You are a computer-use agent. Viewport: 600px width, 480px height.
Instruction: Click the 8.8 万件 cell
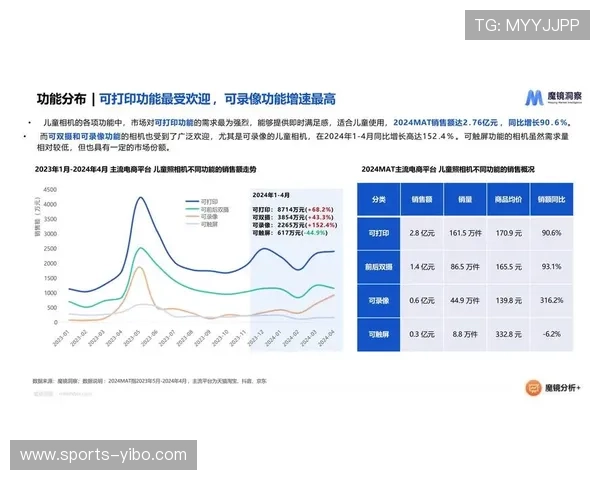click(465, 334)
